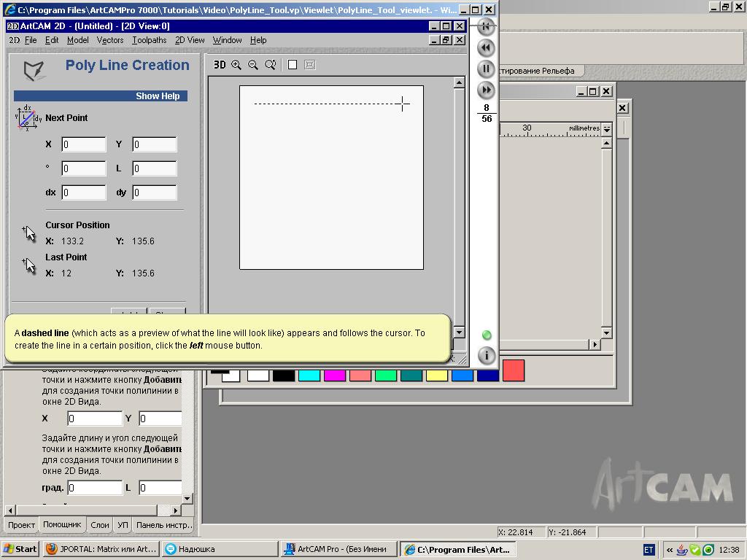
Task: Click the assistant panel scroll left arrow
Action: point(10,510)
